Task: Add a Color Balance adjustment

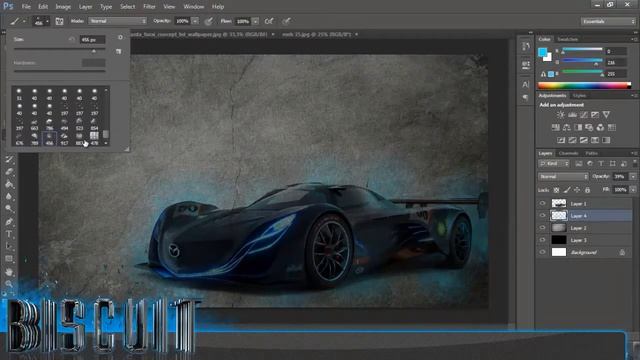Action: tap(567, 128)
